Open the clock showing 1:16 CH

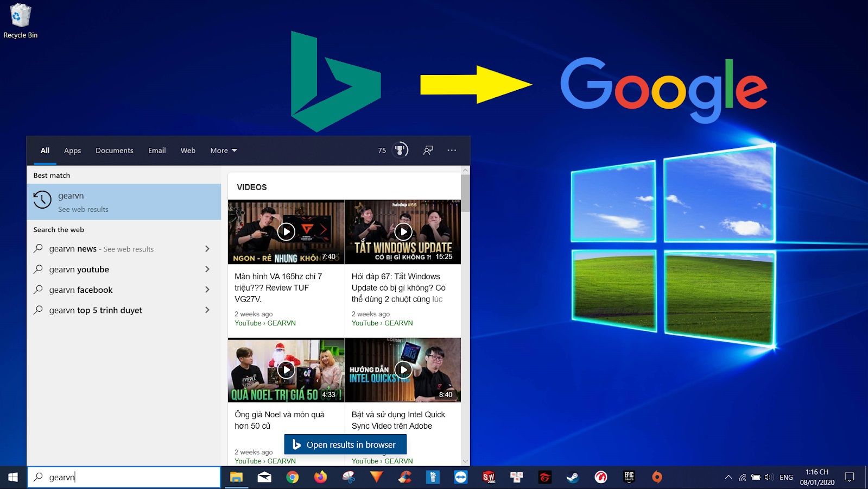(x=817, y=477)
